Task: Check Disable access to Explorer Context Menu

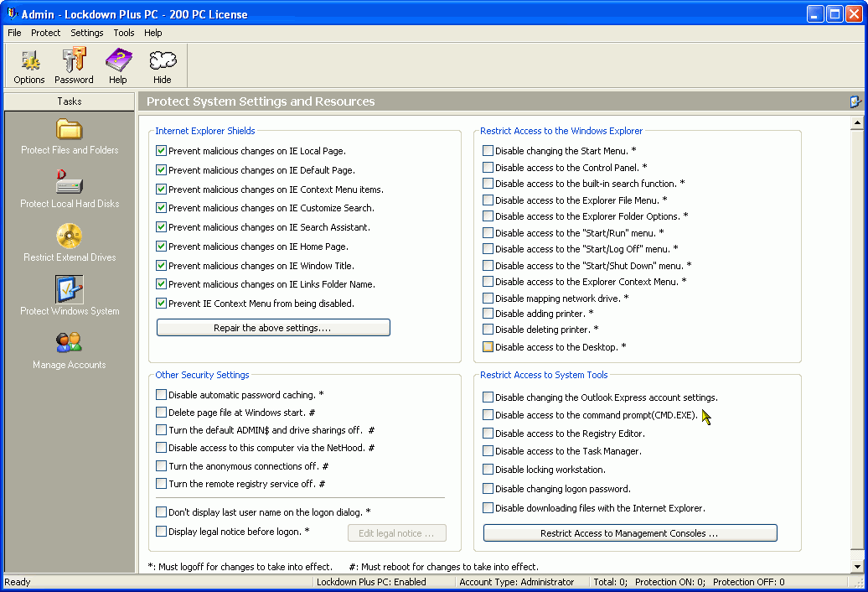Action: pyautogui.click(x=488, y=281)
